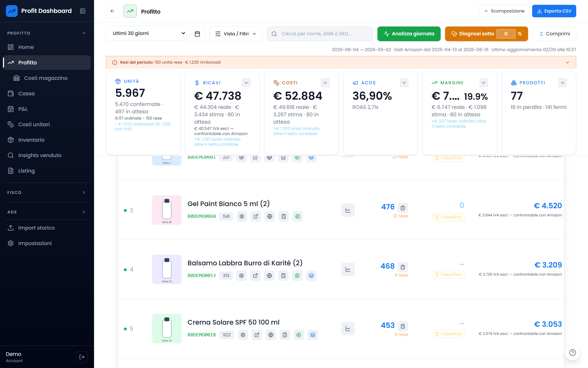
Task: Open clipboard icon next to 453 units
Action: pos(403,326)
